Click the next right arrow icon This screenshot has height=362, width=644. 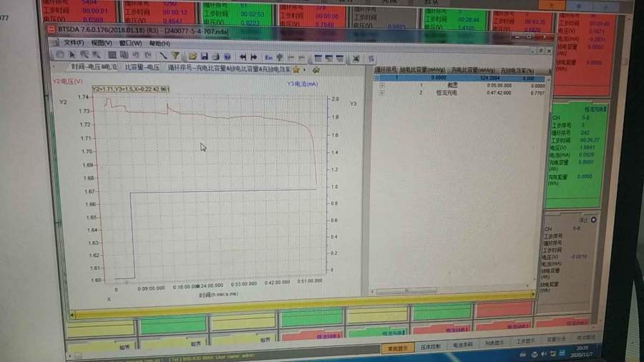253,56
